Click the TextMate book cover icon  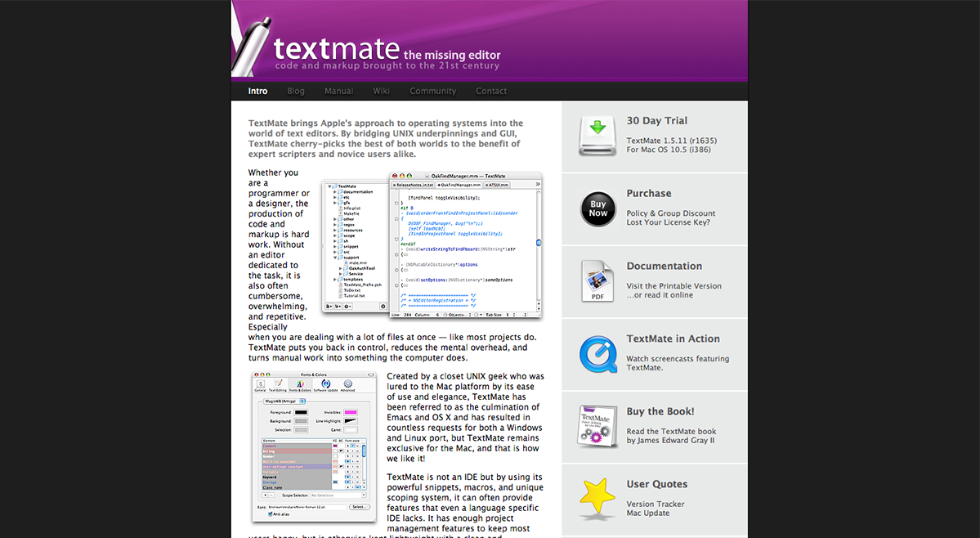click(597, 427)
